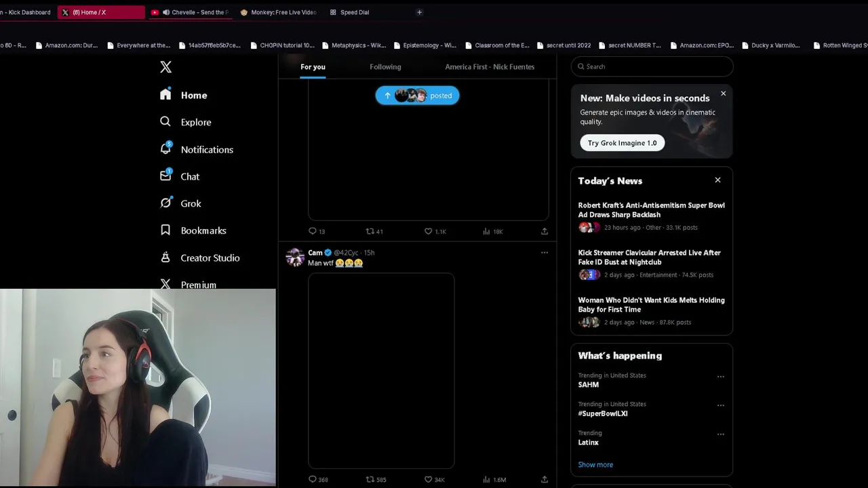Open Chat envelope icon

tap(165, 176)
